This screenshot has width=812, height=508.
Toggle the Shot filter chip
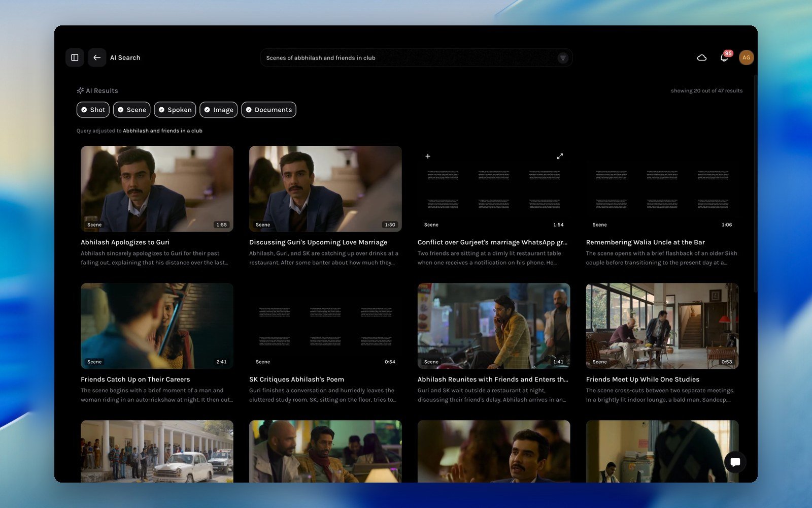tap(93, 110)
